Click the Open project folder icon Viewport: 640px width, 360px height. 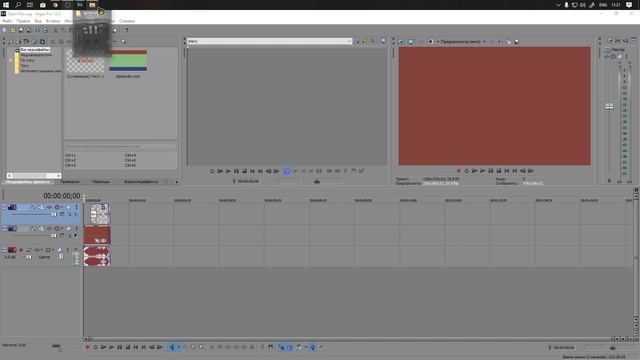(13, 31)
